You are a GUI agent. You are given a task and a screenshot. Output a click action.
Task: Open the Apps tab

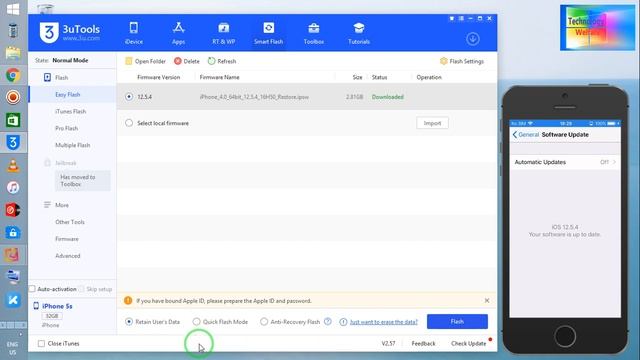(x=178, y=33)
